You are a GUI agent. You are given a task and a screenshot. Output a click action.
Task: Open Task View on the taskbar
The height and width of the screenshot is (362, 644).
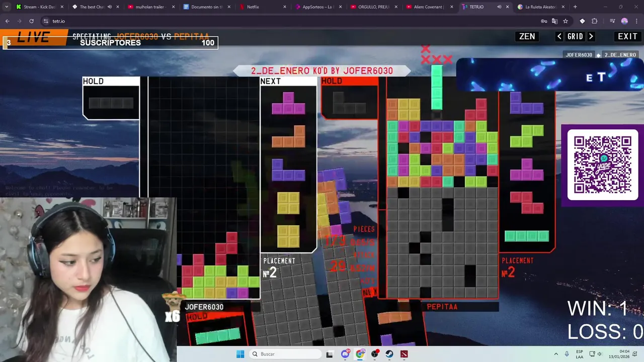(330, 354)
